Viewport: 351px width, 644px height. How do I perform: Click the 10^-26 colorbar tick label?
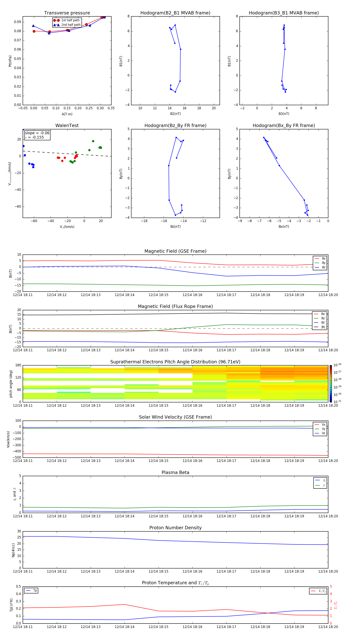point(337,365)
